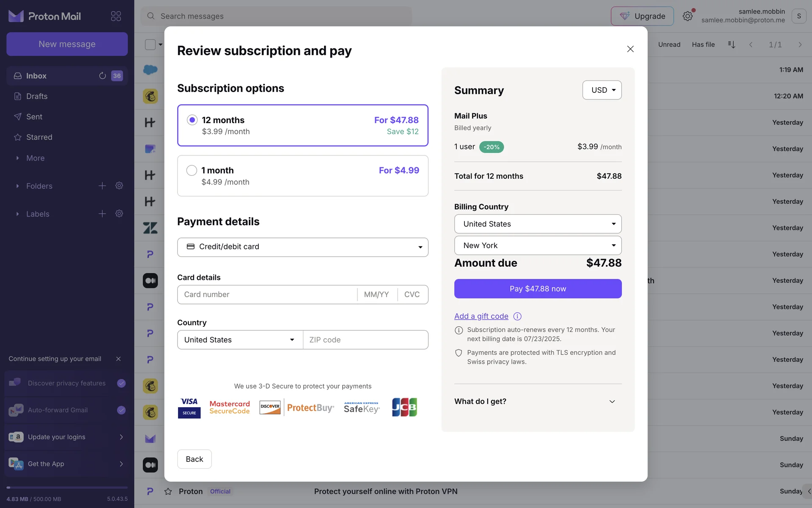This screenshot has width=812, height=508.
Task: Toggle the select-all messages checkbox
Action: pyautogui.click(x=150, y=44)
